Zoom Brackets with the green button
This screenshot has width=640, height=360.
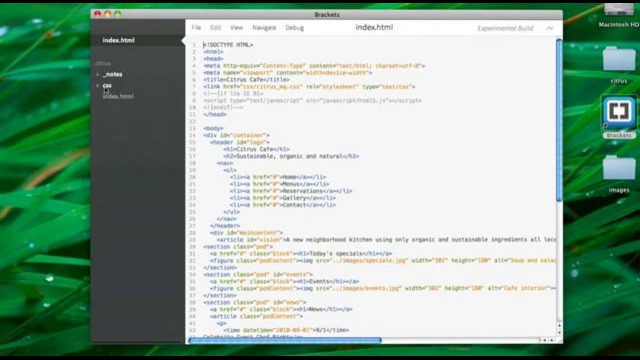(118, 14)
